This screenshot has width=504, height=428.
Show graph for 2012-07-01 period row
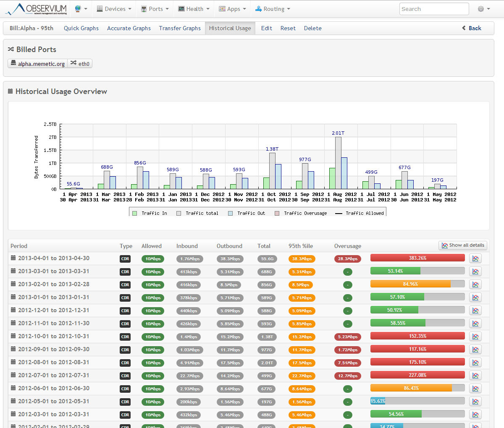(x=475, y=376)
